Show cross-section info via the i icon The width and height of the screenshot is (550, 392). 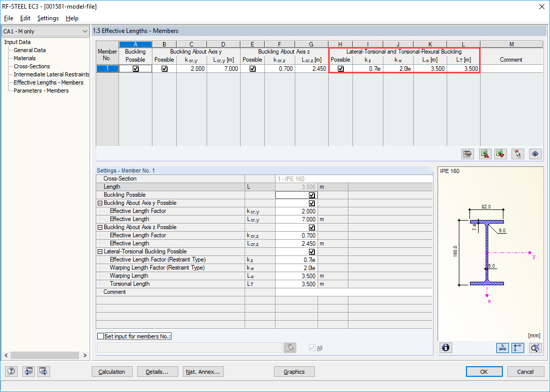[446, 347]
